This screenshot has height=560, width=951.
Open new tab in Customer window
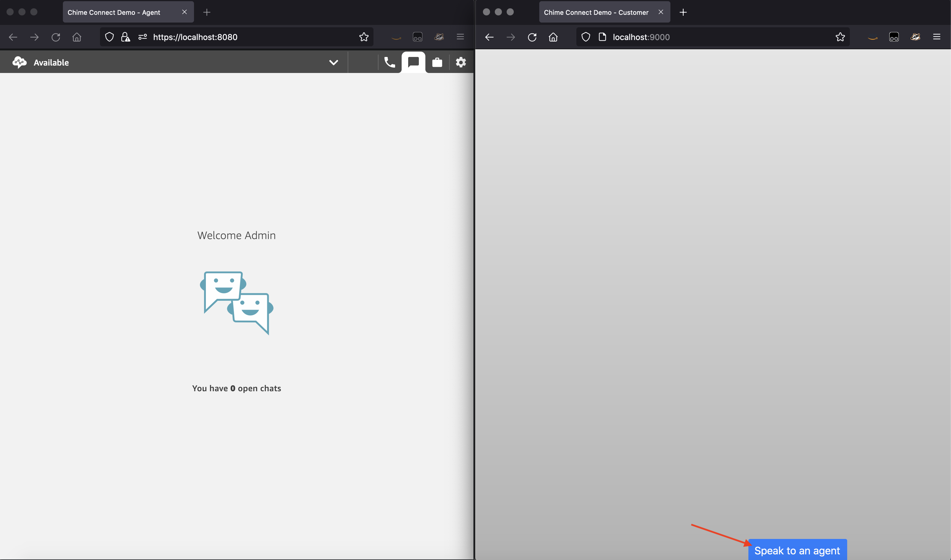683,12
